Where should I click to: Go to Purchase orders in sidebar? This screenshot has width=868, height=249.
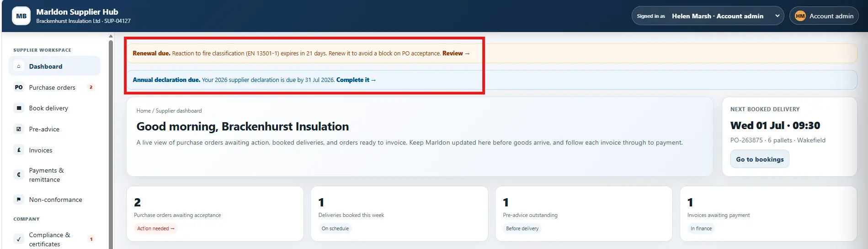tap(54, 87)
